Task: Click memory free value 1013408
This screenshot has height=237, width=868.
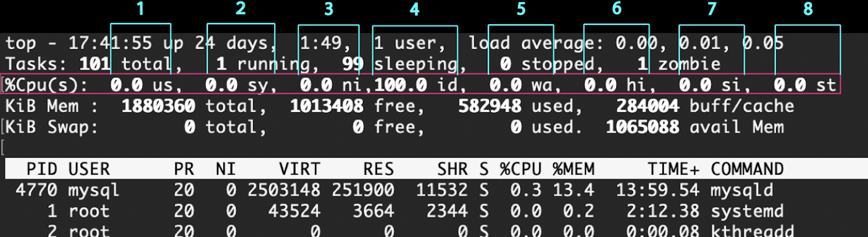Action: pos(327,106)
